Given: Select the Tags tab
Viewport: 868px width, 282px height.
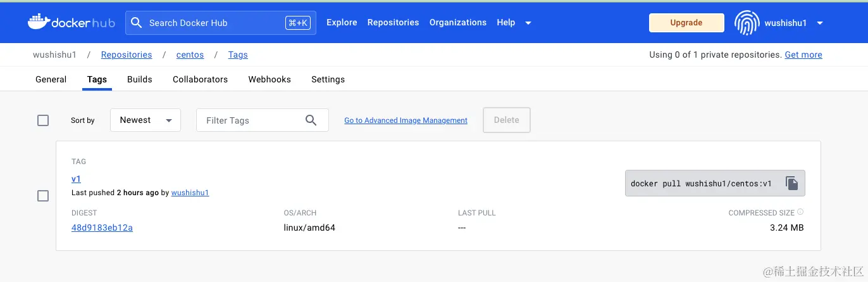Looking at the screenshot, I should (x=97, y=79).
